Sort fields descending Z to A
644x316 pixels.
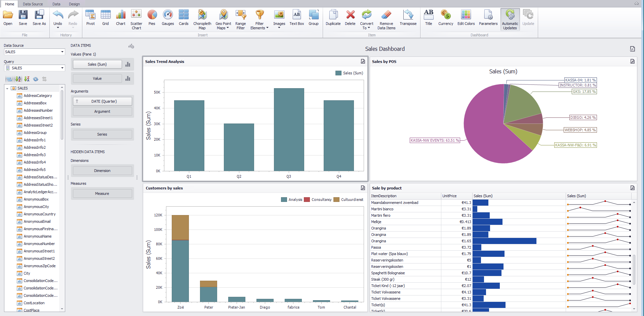27,79
